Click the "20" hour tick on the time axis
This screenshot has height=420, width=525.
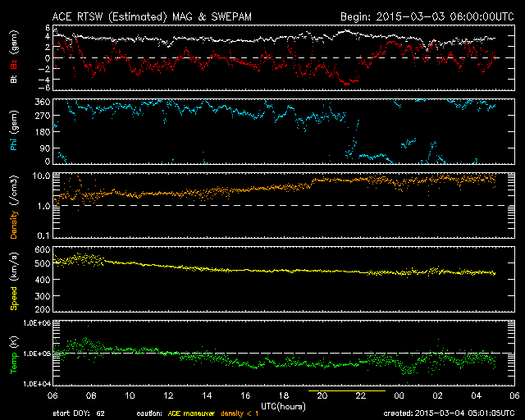[x=322, y=396]
